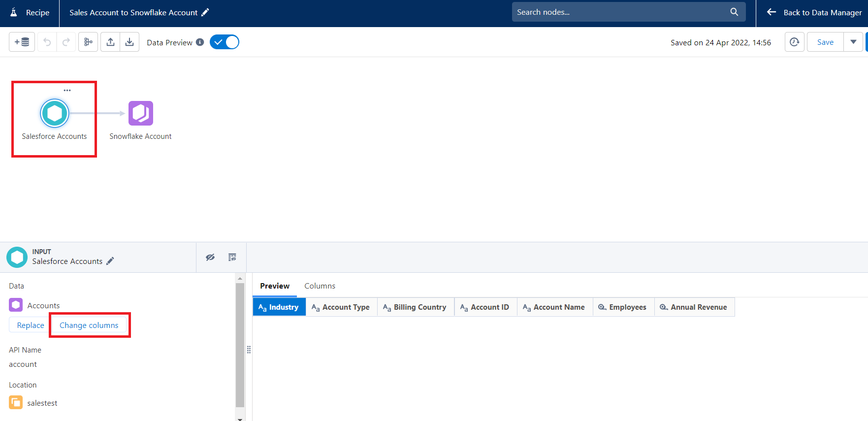Click the left panel vertical scrollbar
The width and height of the screenshot is (868, 421).
point(240,345)
